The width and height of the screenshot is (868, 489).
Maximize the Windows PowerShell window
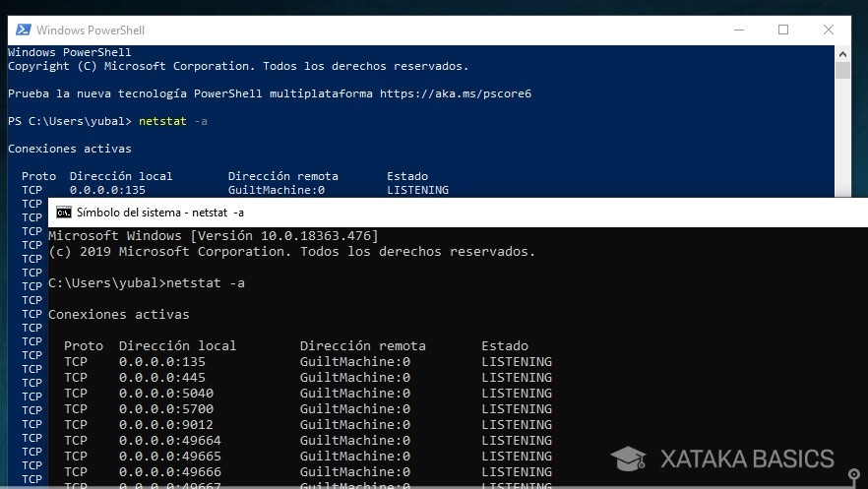coord(783,30)
